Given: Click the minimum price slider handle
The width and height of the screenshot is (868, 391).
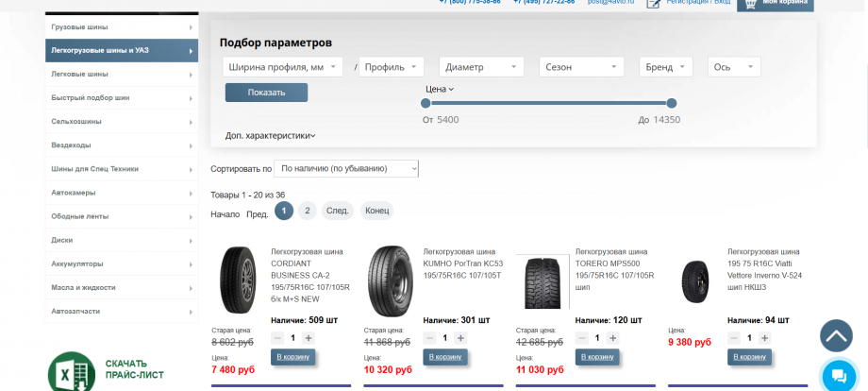Looking at the screenshot, I should (426, 103).
